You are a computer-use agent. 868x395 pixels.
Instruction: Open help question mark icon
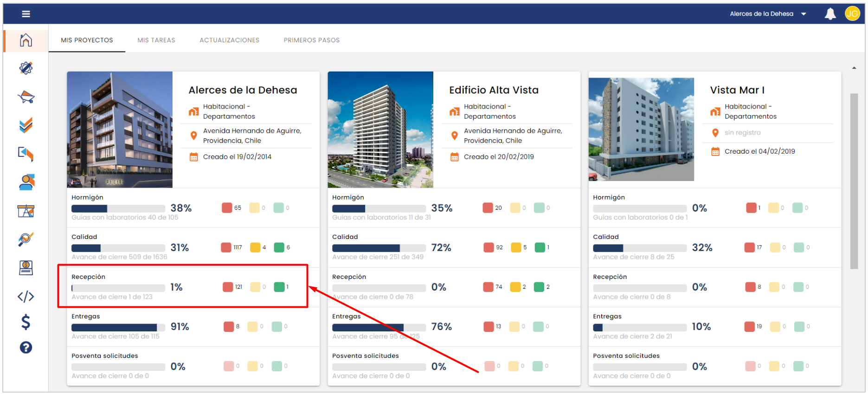[x=26, y=347]
